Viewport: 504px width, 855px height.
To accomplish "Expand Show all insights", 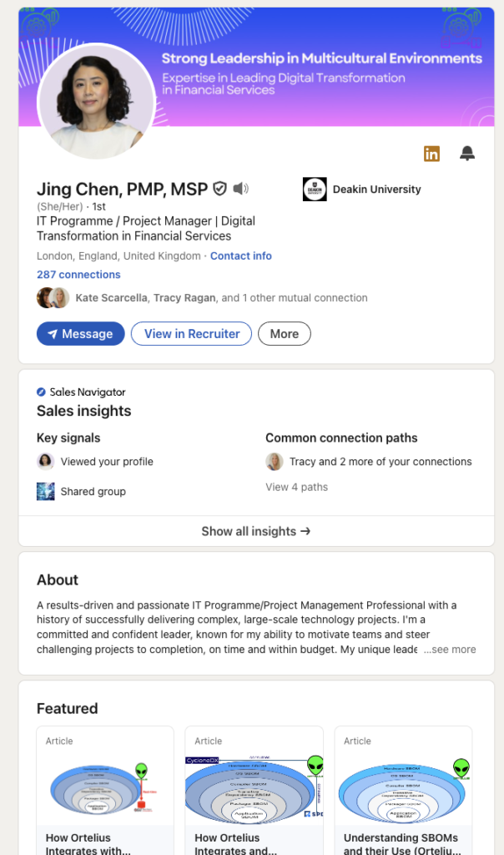I will 256,531.
